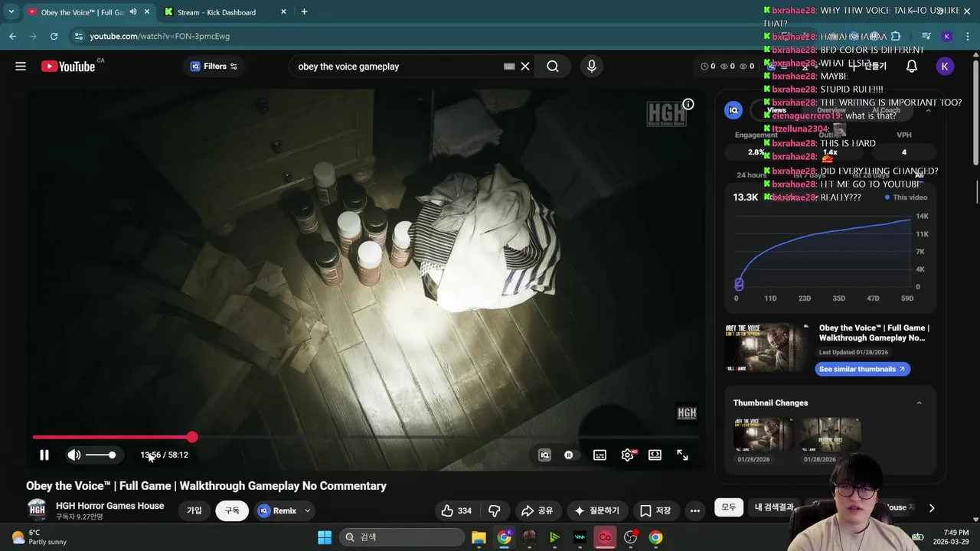Viewport: 980px width, 551px height.
Task: Adjust the player volume slider
Action: [x=100, y=455]
